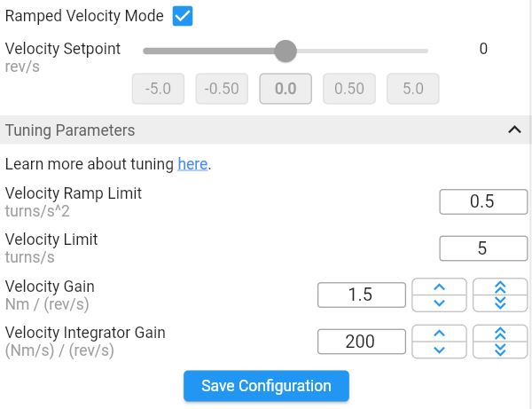Viewport: 532px width, 409px height.
Task: Click double up arrow for Velocity Gain
Action: [500, 287]
